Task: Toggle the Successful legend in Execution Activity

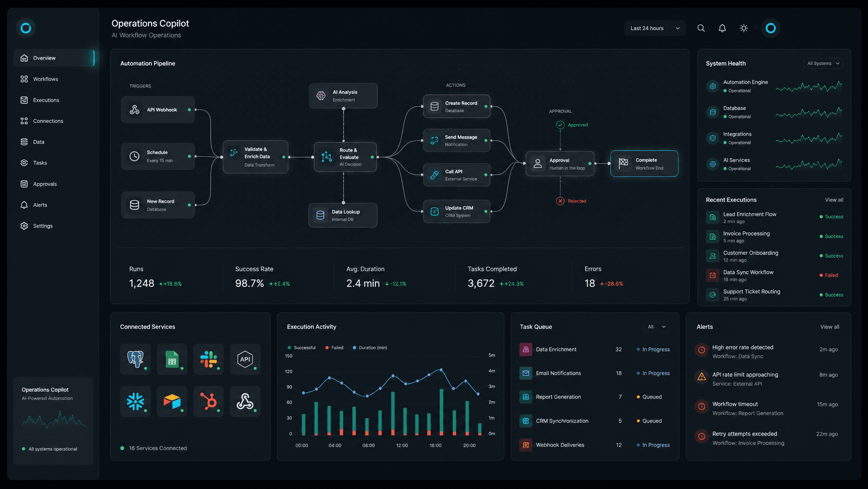Action: click(x=302, y=348)
